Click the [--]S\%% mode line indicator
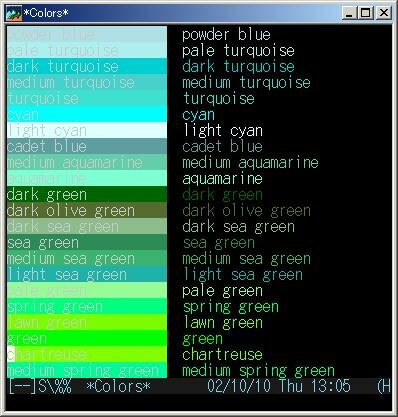 40,387
